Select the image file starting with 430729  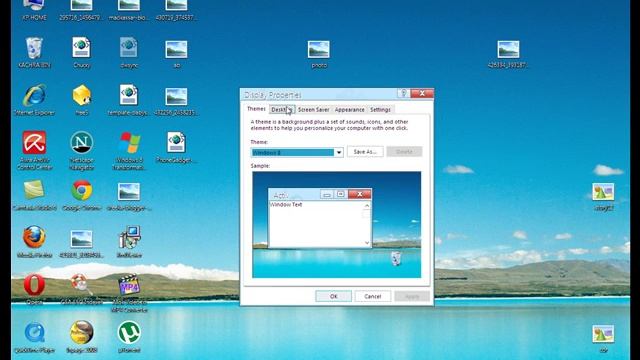176,10
